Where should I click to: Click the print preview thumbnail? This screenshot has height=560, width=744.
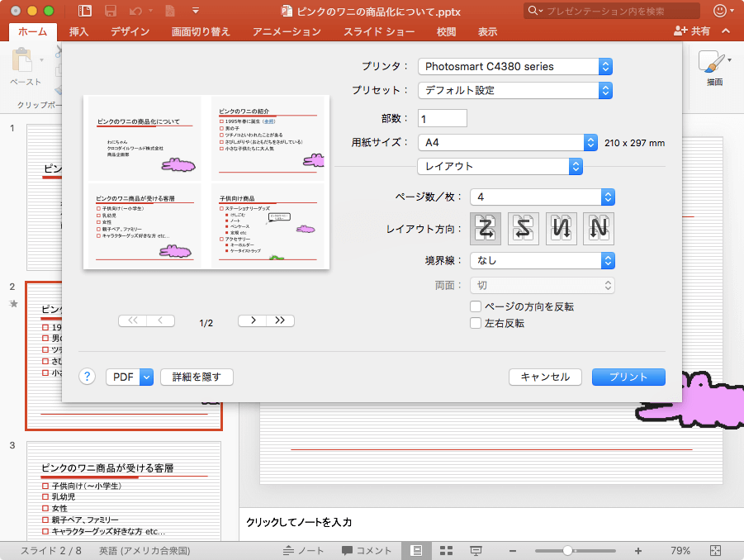click(x=206, y=183)
